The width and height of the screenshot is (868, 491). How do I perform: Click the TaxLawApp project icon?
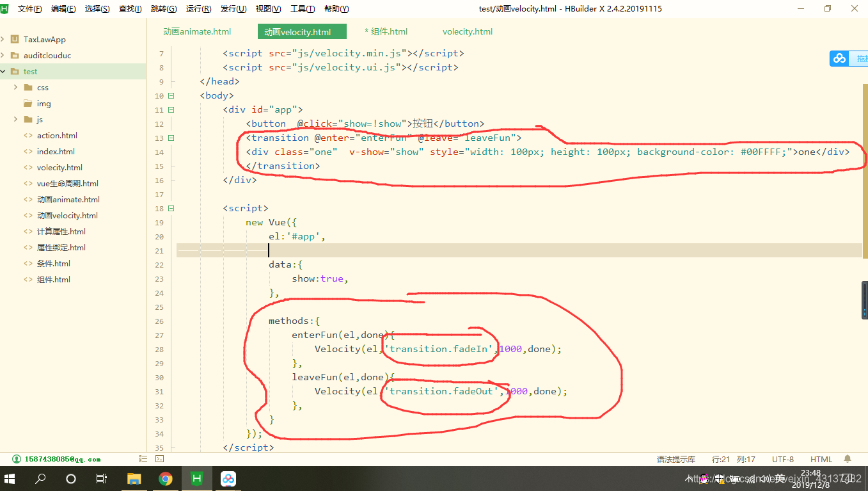[15, 40]
